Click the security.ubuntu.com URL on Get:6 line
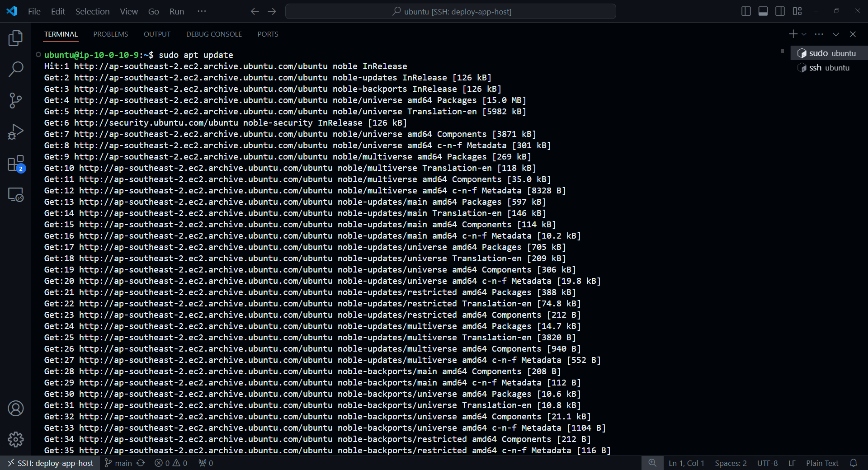This screenshot has height=470, width=868. coord(156,122)
